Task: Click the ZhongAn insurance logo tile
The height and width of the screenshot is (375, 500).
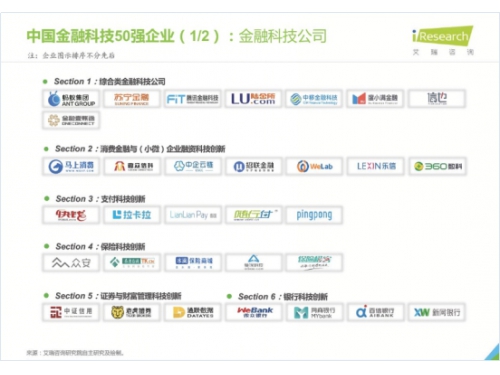Action: (71, 262)
